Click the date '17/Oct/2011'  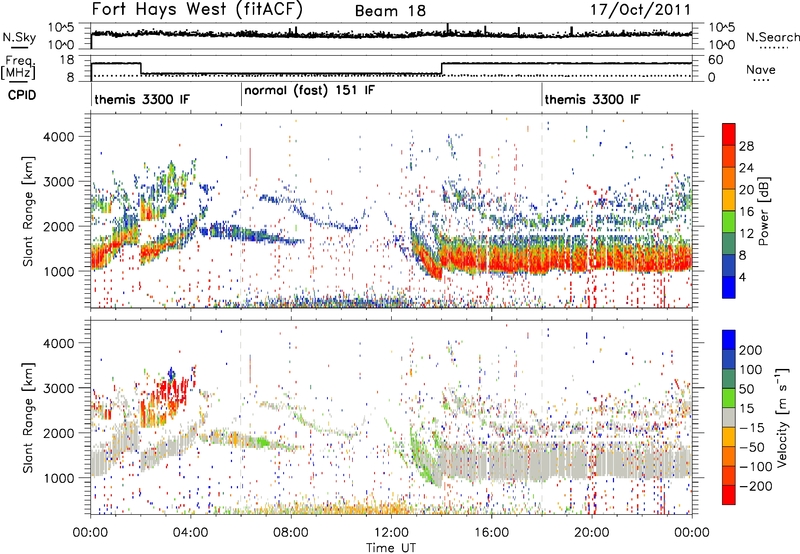pos(641,10)
